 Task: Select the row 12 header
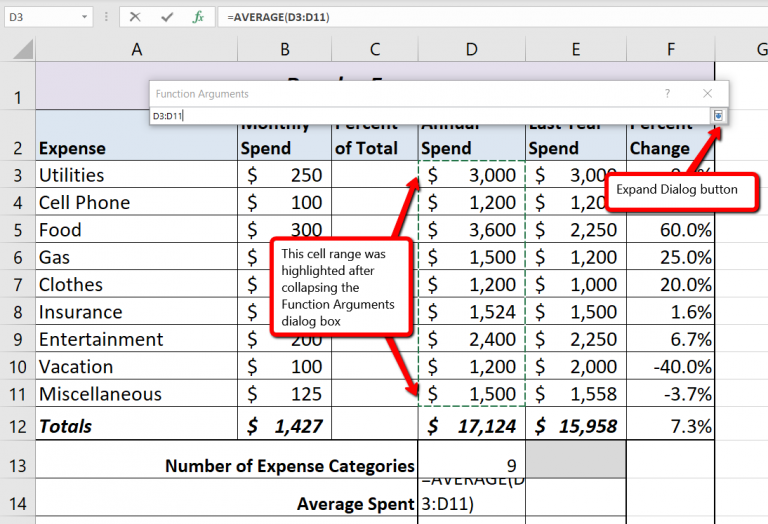[x=17, y=426]
